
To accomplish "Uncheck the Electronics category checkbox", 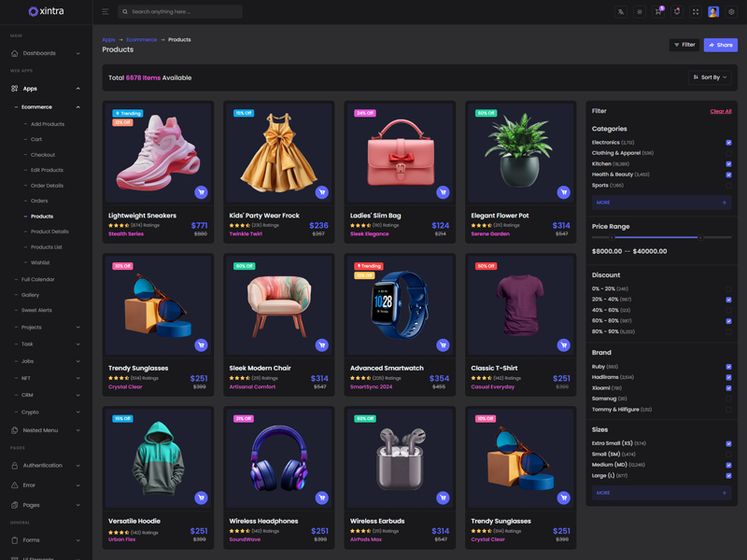I will coord(728,143).
